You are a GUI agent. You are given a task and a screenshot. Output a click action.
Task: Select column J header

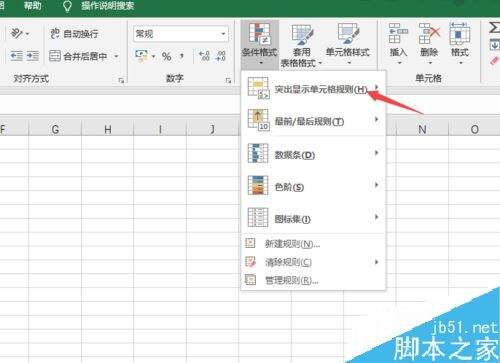point(213,129)
